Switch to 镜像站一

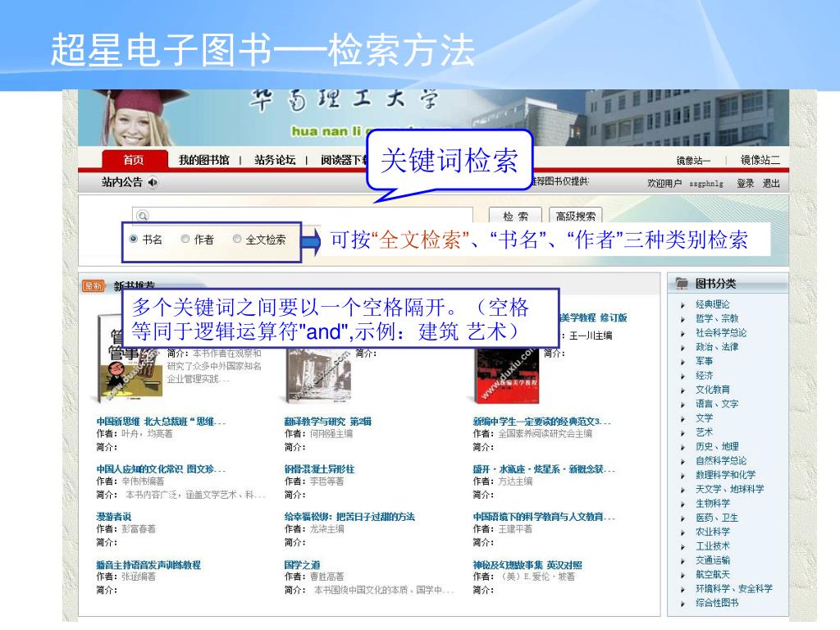(x=692, y=160)
